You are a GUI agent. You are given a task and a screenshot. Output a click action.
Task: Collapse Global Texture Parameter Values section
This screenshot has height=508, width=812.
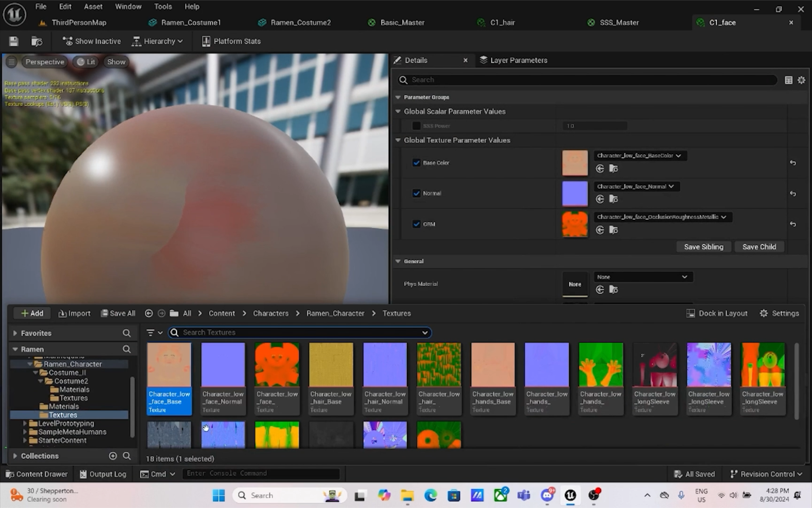coord(398,140)
